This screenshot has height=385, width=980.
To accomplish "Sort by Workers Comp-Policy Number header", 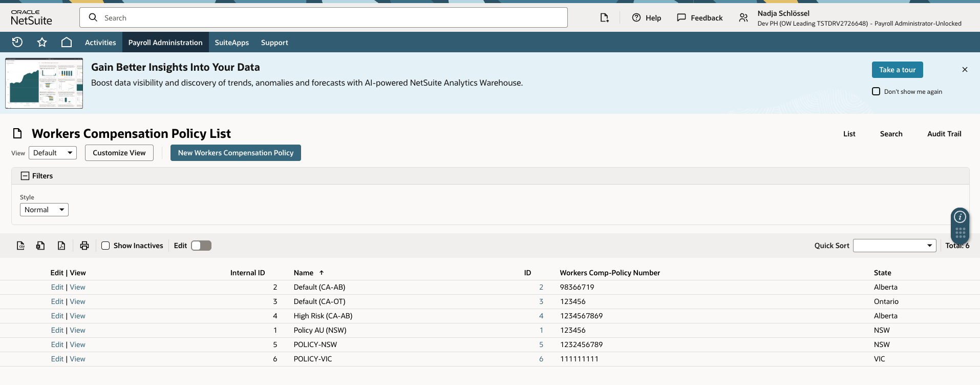I will pyautogui.click(x=610, y=273).
